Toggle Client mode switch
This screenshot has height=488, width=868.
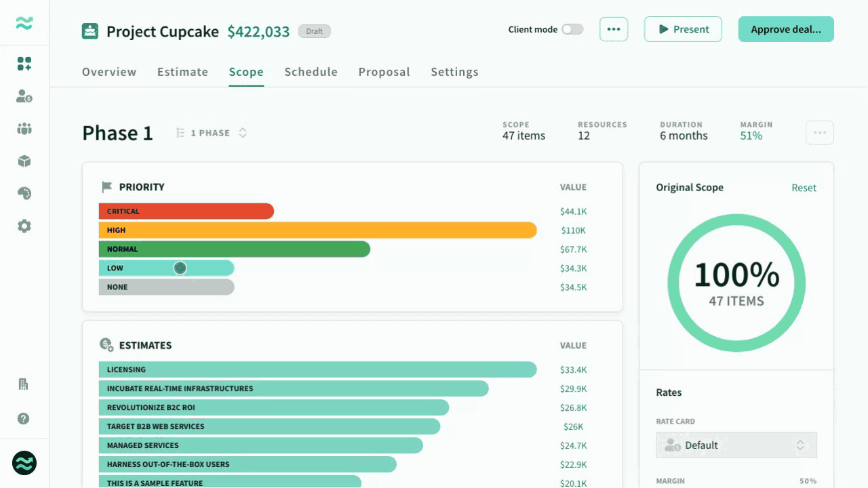click(572, 29)
